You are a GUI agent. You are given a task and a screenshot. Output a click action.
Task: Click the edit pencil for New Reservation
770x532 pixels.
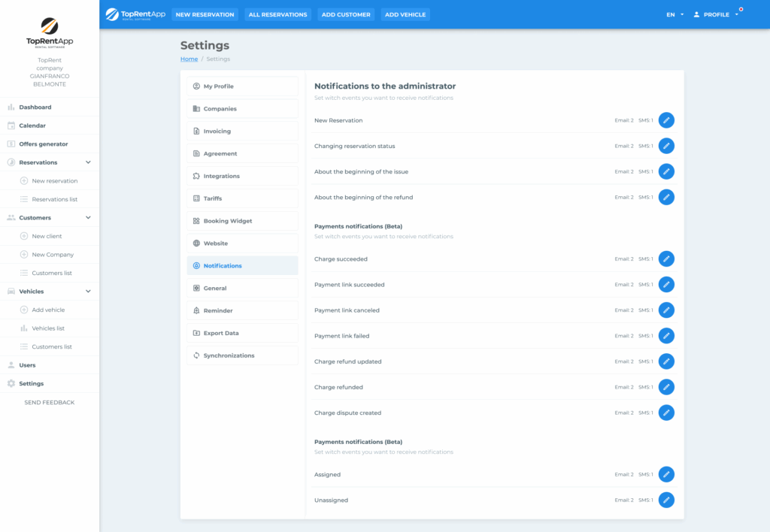(666, 120)
